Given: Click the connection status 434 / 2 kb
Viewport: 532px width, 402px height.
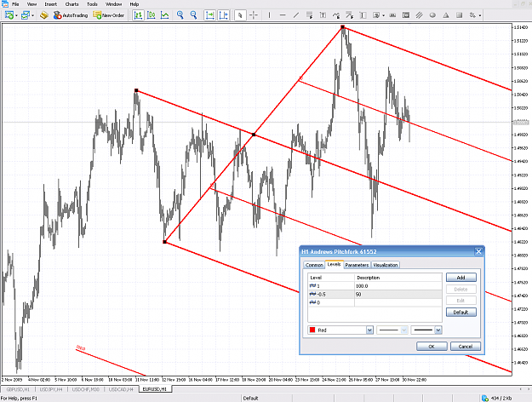Looking at the screenshot, I should click(x=497, y=399).
